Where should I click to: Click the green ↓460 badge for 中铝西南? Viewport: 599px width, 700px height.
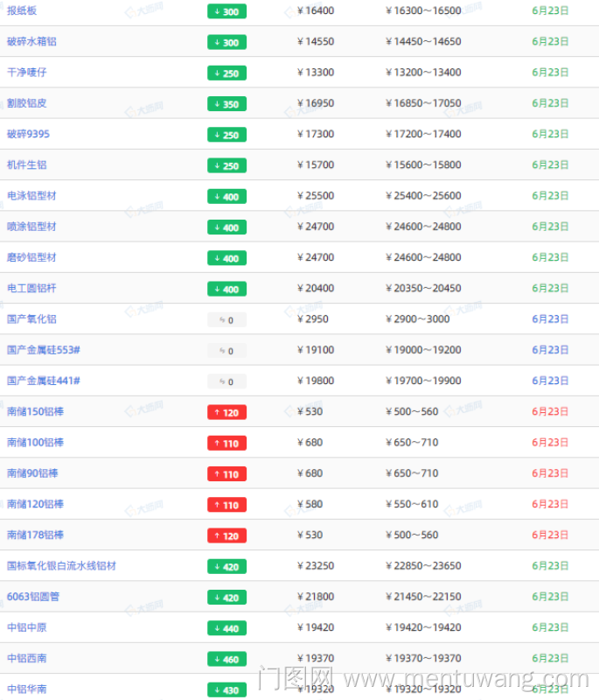pos(226,659)
